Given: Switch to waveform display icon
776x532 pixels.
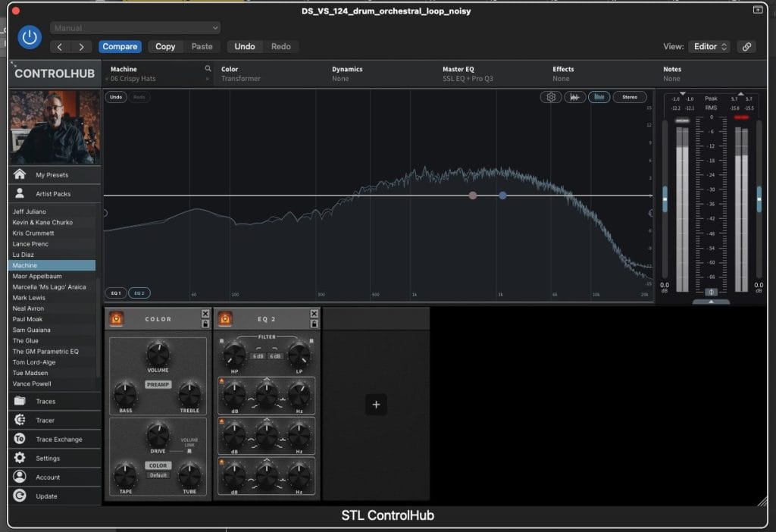Looking at the screenshot, I should click(x=574, y=97).
